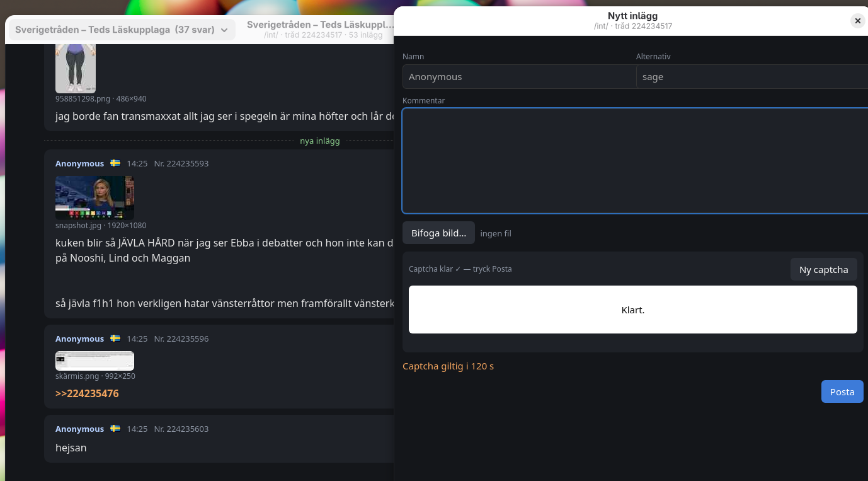Click the Anonymous name on post 224235596
The height and width of the screenshot is (481, 868).
point(79,339)
